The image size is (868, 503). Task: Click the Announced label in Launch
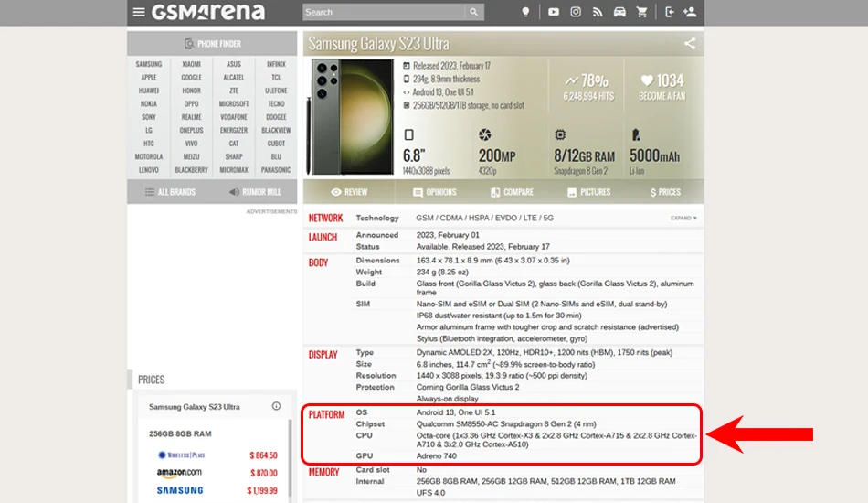(377, 235)
